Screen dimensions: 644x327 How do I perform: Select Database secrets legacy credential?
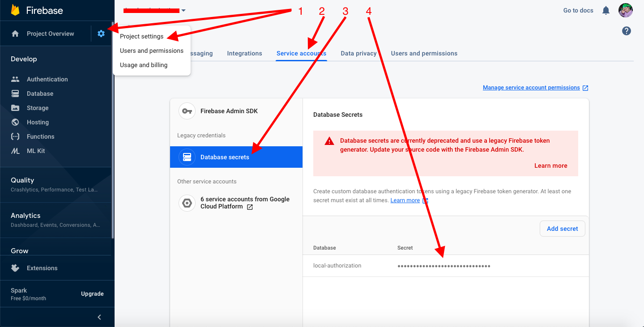pos(236,157)
